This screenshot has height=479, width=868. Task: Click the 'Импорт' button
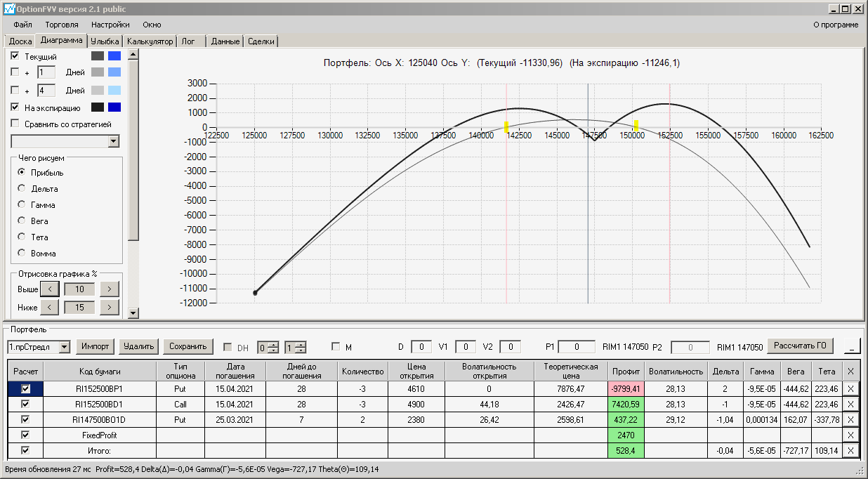[96, 346]
